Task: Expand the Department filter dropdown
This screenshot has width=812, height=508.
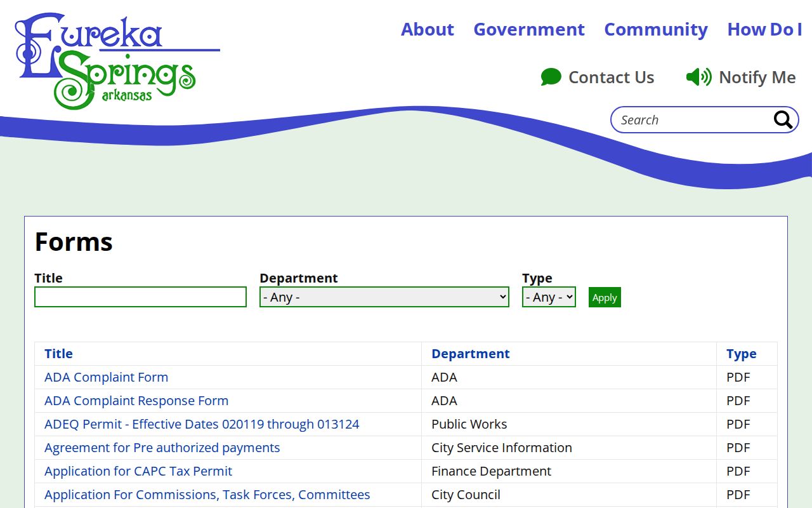Action: (384, 297)
